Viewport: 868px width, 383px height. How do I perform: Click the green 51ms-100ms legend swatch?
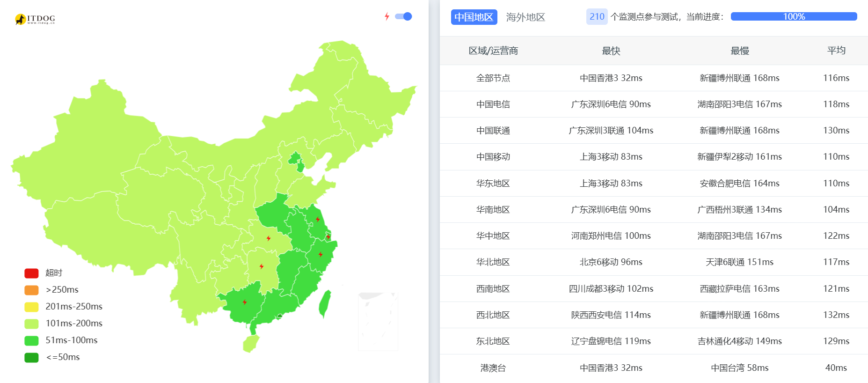tap(31, 340)
